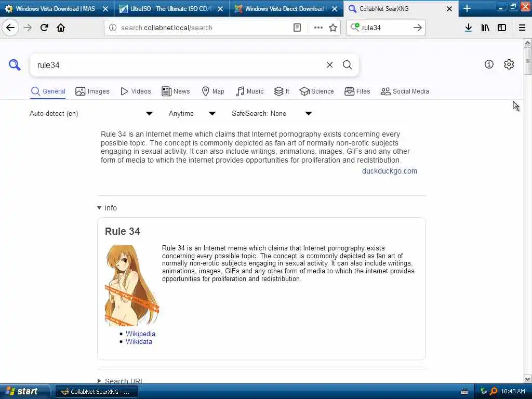Open the Wikipedia link

(140, 334)
